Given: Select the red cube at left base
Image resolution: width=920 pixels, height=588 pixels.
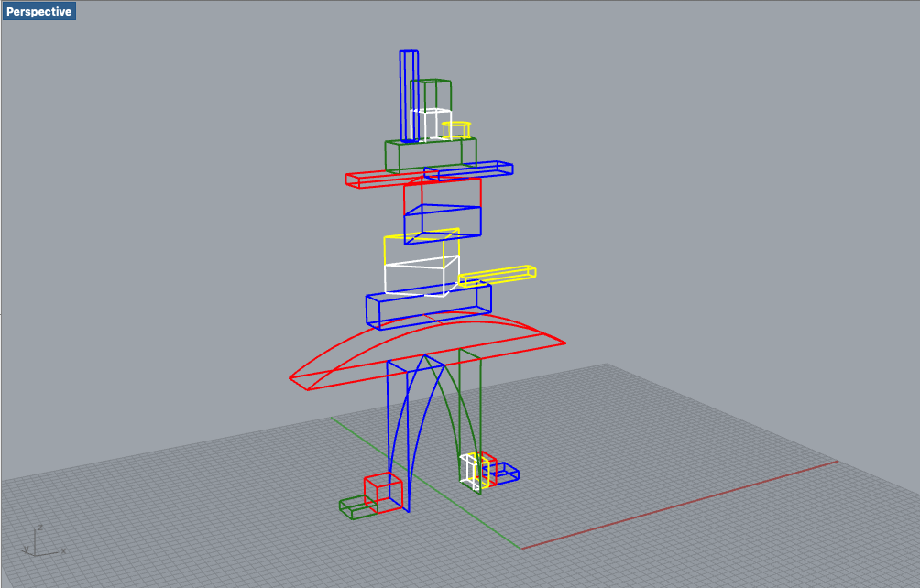Looking at the screenshot, I should (x=383, y=493).
